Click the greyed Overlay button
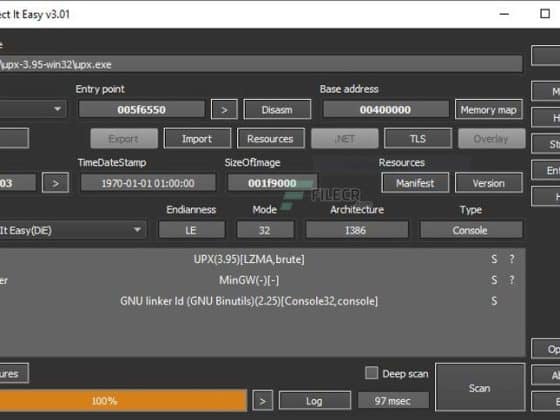Image resolution: width=560 pixels, height=420 pixels. [x=491, y=139]
